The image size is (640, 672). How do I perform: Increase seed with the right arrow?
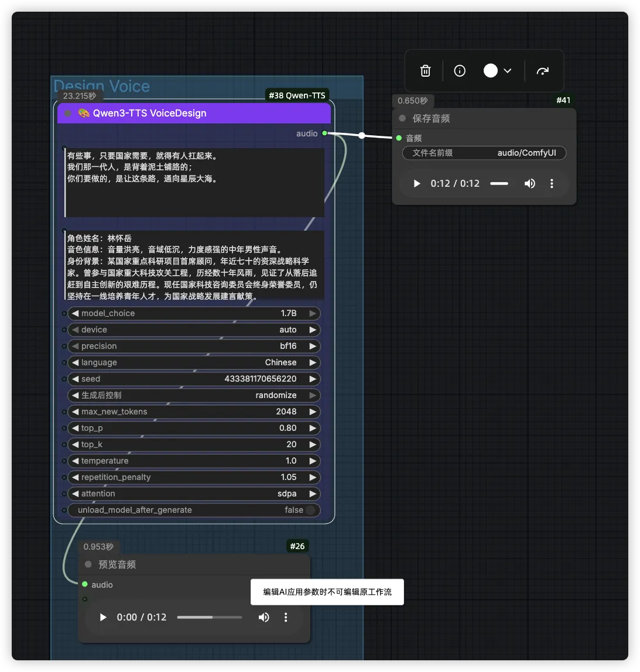(x=313, y=379)
